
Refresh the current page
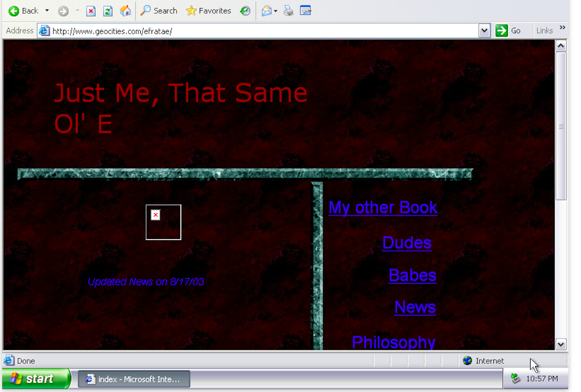pyautogui.click(x=108, y=11)
